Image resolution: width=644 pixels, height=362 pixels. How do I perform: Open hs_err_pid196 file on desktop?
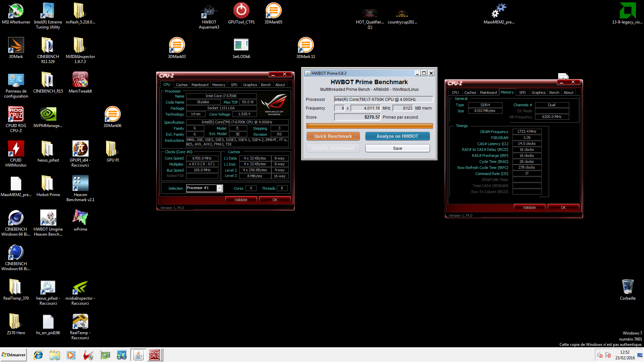pyautogui.click(x=48, y=324)
